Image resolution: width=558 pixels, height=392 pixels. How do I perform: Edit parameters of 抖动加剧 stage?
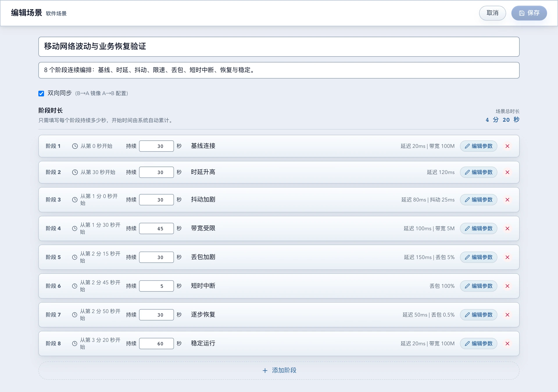click(x=478, y=200)
